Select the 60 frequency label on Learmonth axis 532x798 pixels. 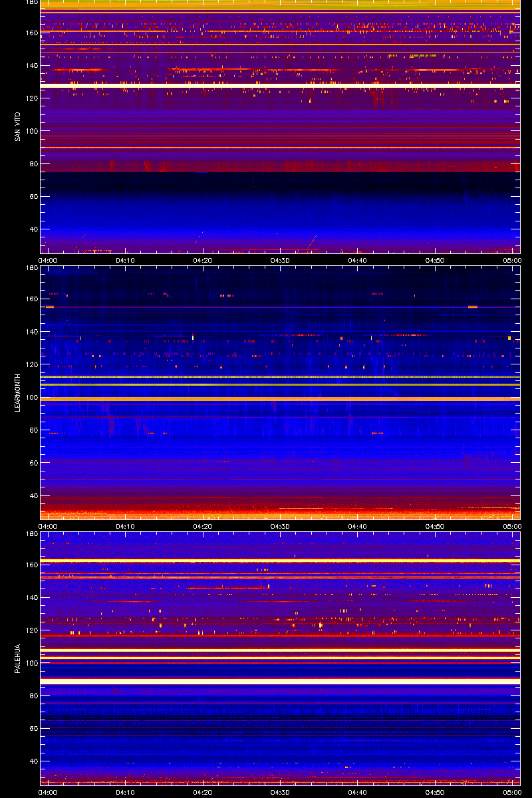(x=33, y=463)
